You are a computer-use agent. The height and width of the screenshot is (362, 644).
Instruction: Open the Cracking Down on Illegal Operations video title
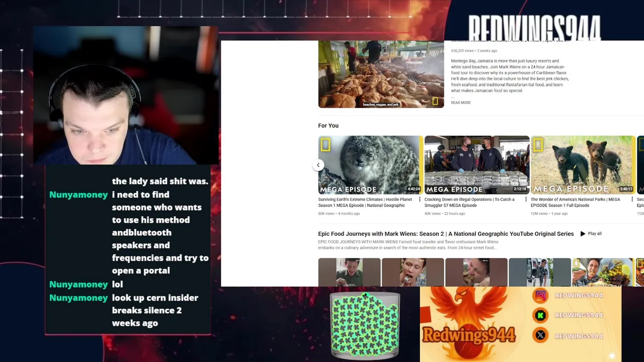469,202
